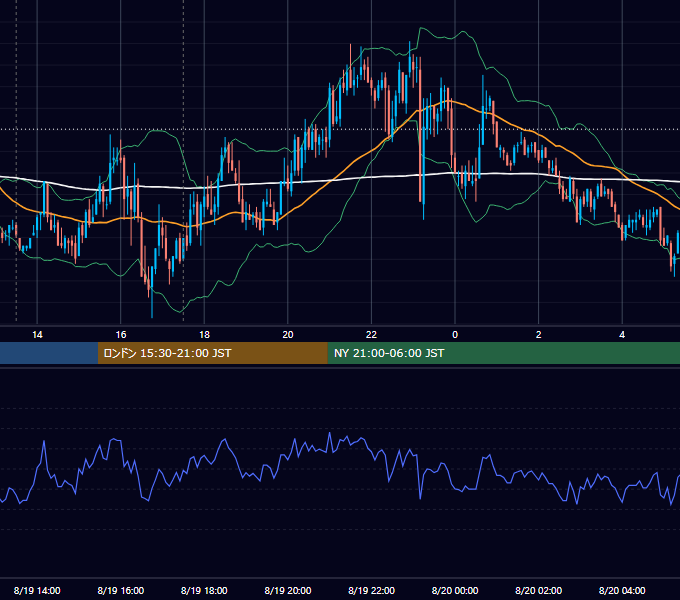Click the hour label 0 on the price chart axis
This screenshot has width=680, height=600.
click(x=455, y=335)
